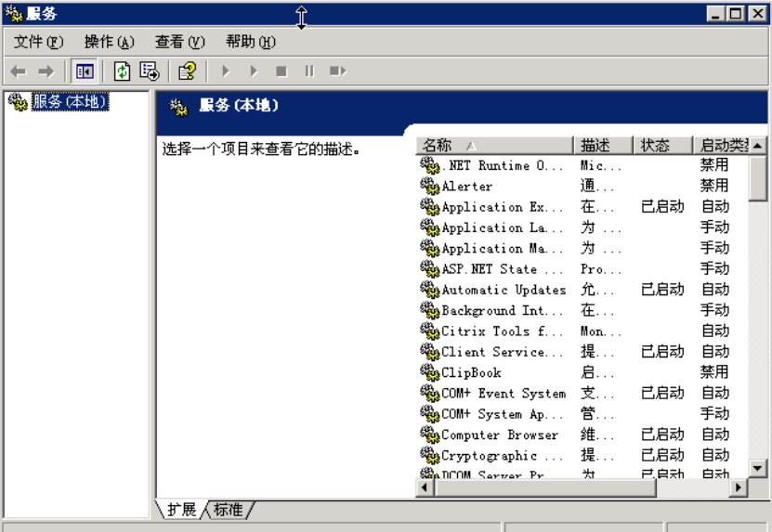Switch to the 扩展 tab

[x=181, y=510]
